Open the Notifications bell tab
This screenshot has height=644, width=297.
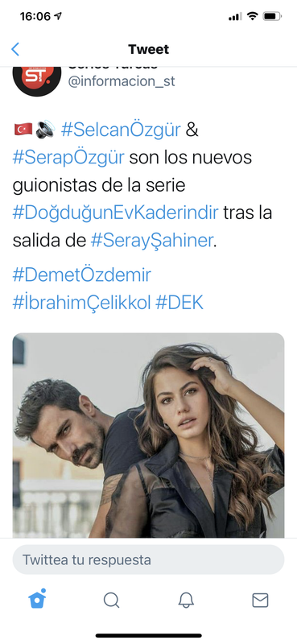[186, 600]
